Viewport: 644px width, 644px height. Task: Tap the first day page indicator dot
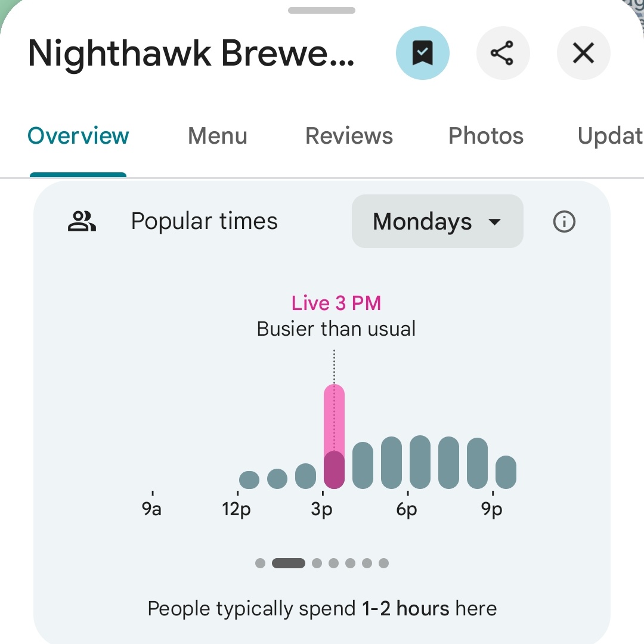260,563
